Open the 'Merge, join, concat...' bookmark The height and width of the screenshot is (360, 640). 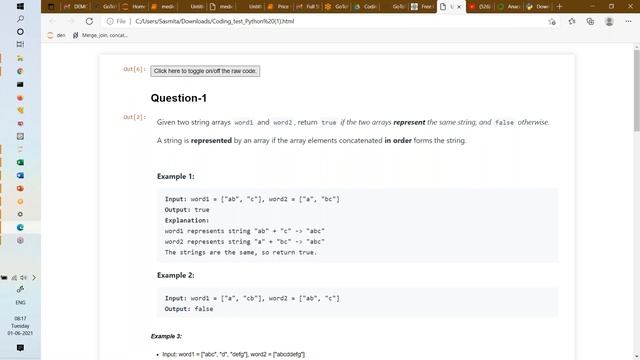[x=100, y=36]
